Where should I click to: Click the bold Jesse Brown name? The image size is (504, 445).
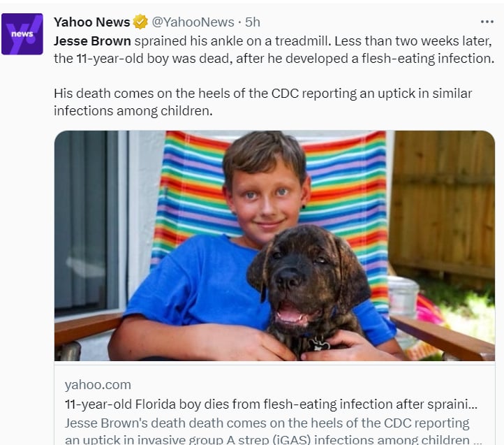point(93,41)
